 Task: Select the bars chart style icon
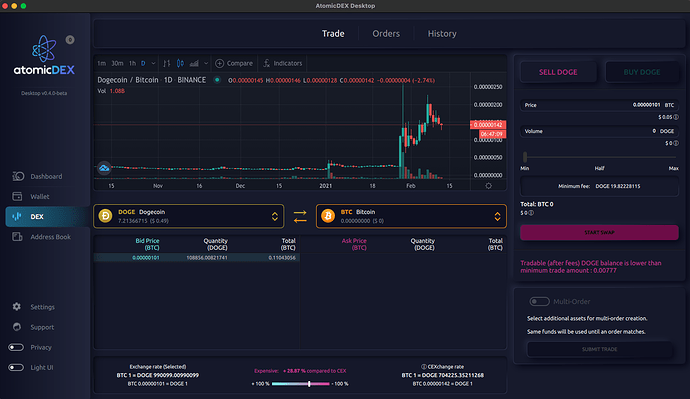click(x=167, y=63)
